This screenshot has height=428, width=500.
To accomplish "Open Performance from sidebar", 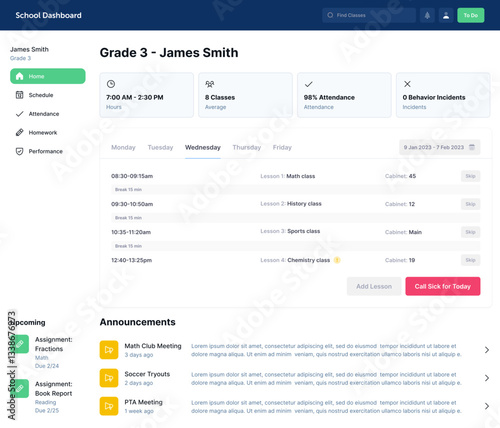I will tap(45, 151).
